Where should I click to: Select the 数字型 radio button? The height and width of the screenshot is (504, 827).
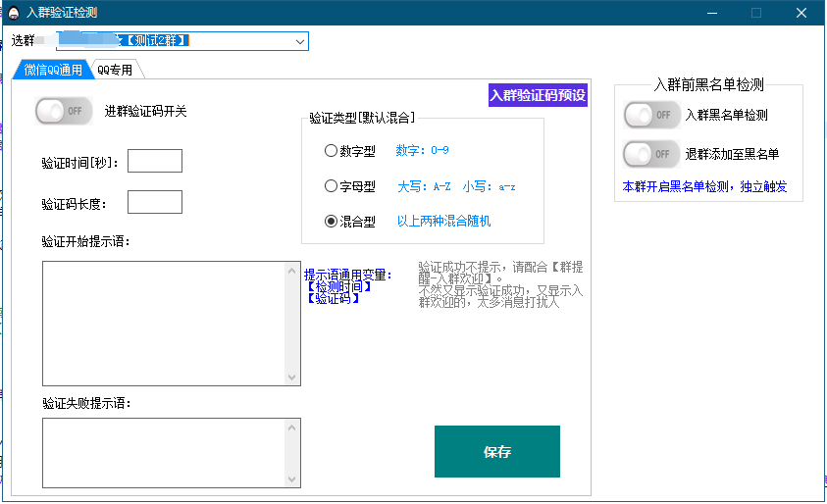point(331,151)
